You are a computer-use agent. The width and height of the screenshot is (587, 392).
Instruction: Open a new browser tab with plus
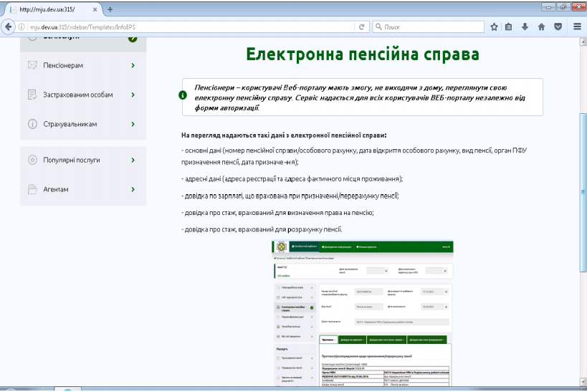110,10
